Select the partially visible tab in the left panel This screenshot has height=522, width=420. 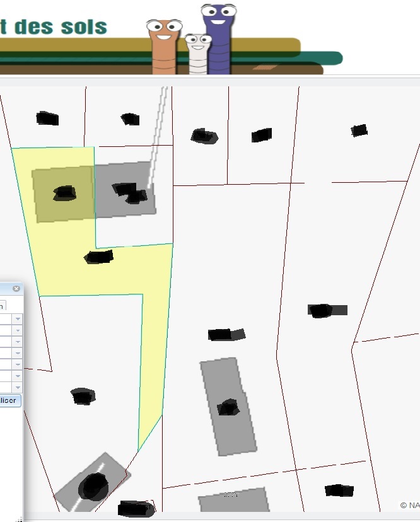[x=2, y=306]
